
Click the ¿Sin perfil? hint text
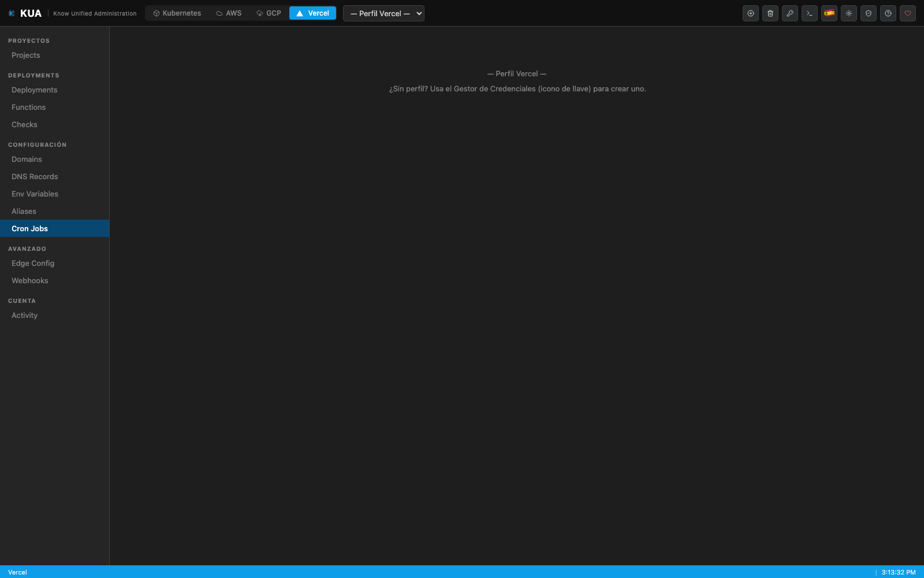pyautogui.click(x=517, y=89)
